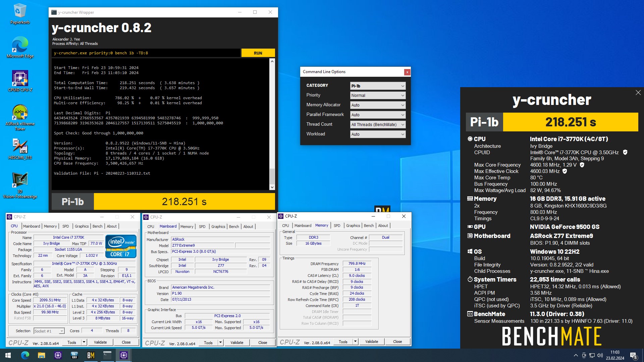
Task: Click the ASRock Z77 Extreme9 motherboard entry
Action: pos(561,236)
